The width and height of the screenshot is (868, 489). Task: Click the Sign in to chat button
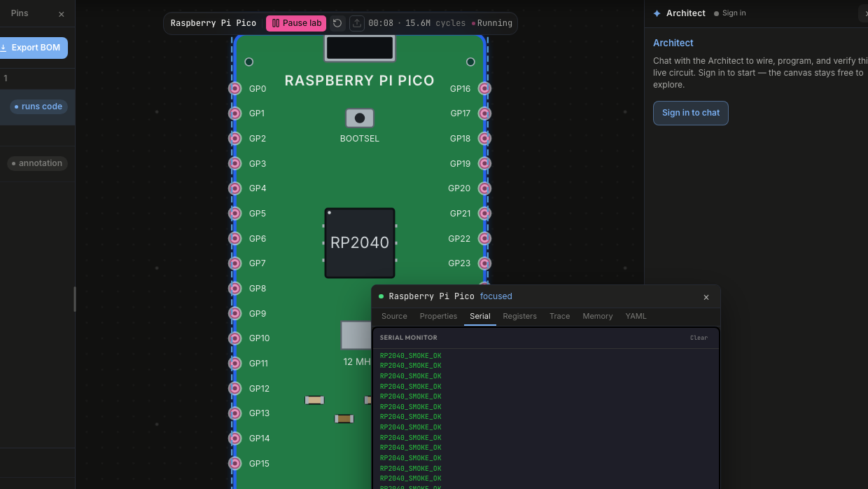click(691, 113)
